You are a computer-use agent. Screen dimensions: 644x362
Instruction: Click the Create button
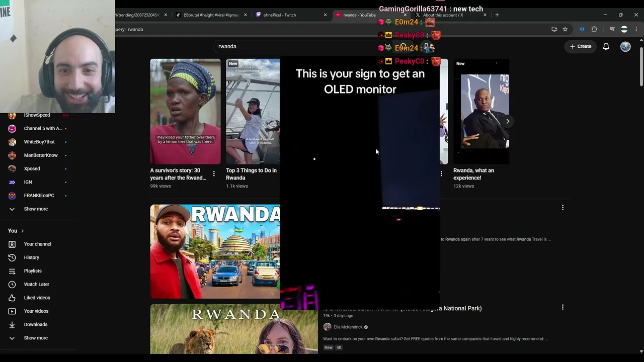click(x=581, y=46)
